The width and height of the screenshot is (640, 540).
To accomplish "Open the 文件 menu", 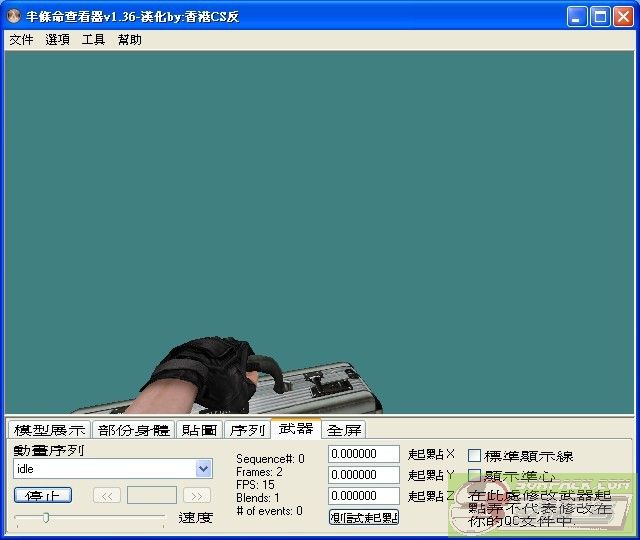I will point(21,40).
